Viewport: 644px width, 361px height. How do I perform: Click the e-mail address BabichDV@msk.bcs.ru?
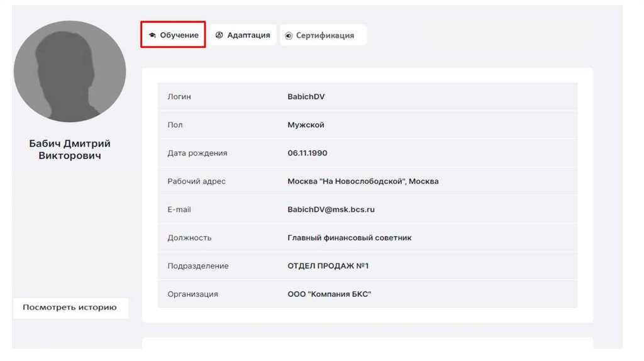pyautogui.click(x=331, y=209)
